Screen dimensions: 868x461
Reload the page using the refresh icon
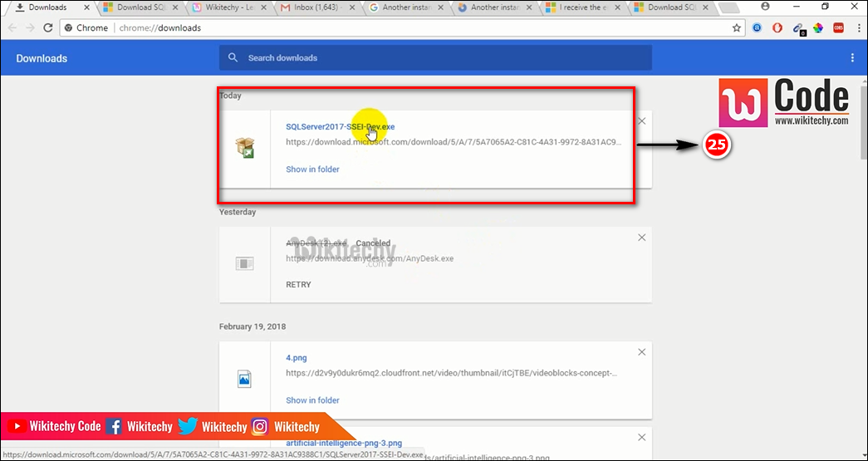pos(48,27)
